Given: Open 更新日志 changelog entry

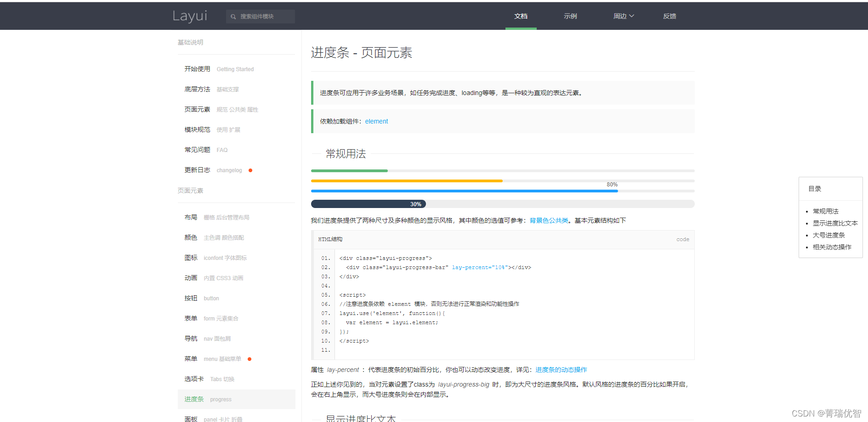Looking at the screenshot, I should (x=236, y=170).
